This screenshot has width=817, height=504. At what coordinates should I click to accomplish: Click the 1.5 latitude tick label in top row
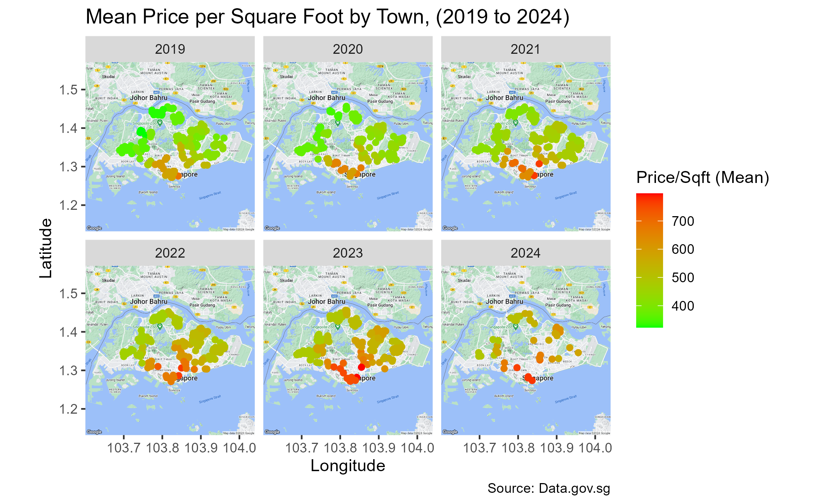68,90
